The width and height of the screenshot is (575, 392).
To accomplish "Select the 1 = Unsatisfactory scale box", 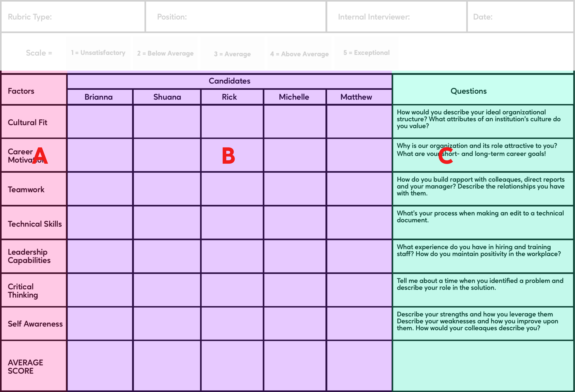I will coord(98,53).
